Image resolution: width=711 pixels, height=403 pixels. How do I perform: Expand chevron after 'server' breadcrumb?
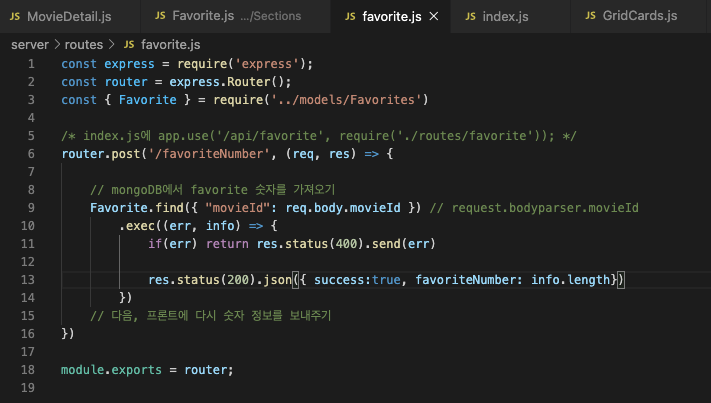point(57,44)
